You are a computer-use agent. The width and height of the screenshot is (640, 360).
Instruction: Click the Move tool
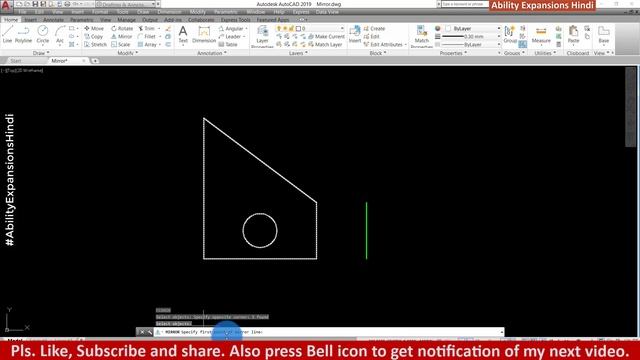pyautogui.click(x=94, y=29)
